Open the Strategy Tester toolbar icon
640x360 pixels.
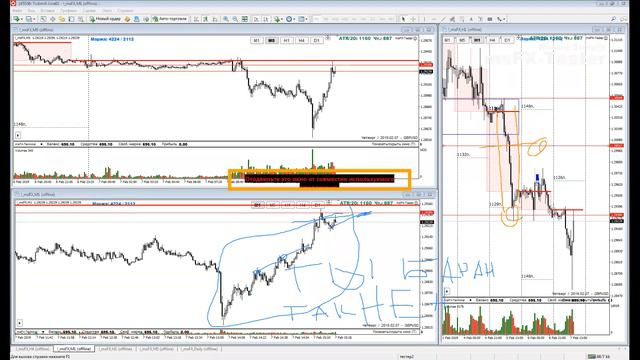point(80,19)
